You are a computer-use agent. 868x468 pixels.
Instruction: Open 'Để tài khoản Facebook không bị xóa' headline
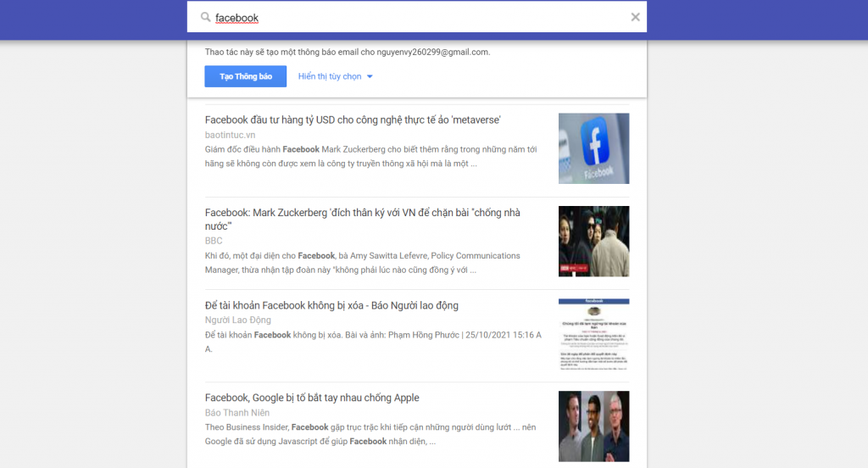click(331, 305)
